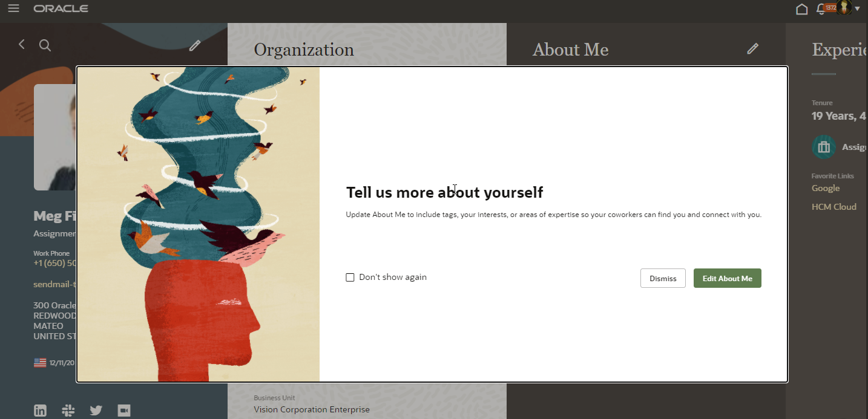The height and width of the screenshot is (419, 868).
Task: Open the HCM Cloud favorite link
Action: click(834, 207)
